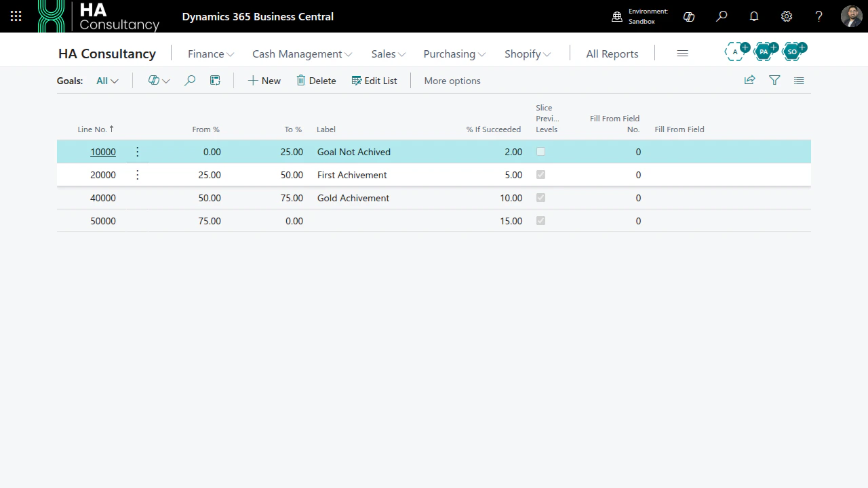
Task: Click the Label column header
Action: [x=326, y=129]
